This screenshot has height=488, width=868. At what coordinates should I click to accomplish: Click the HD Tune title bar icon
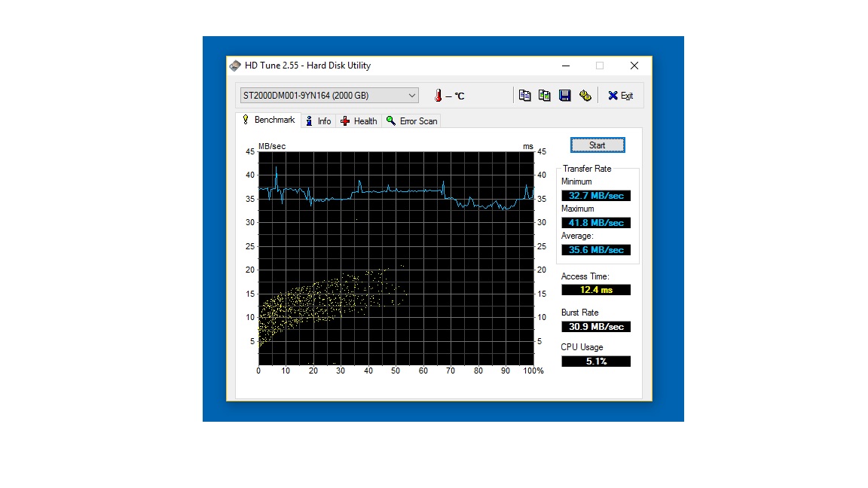click(x=235, y=66)
